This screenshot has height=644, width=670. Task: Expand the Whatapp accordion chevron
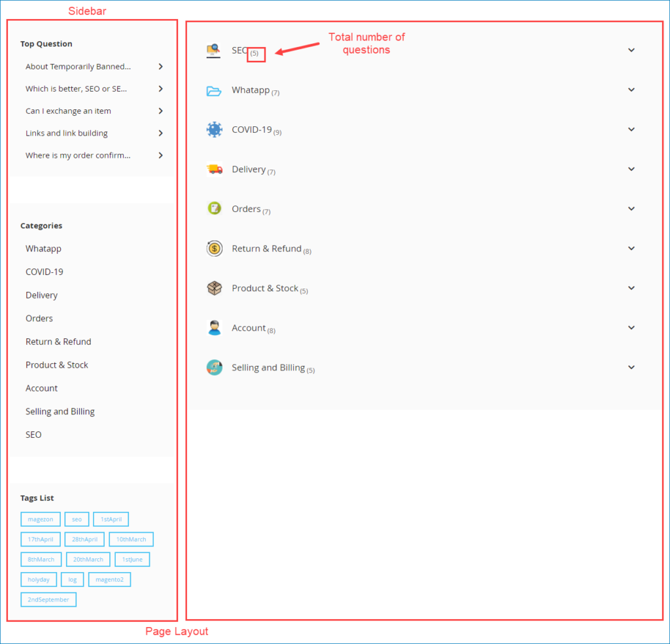pyautogui.click(x=631, y=90)
